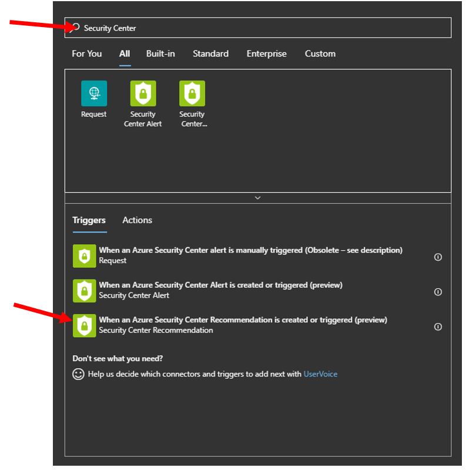Click the shield icon of Security Center Recommendation trigger
The image size is (476, 471).
[85, 326]
